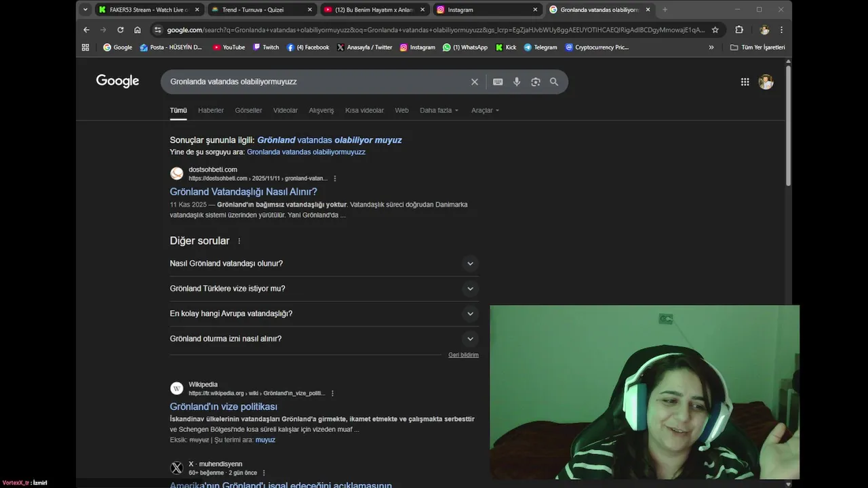Viewport: 868px width, 488px height.
Task: Open the Google bookmark in bookmarks bar
Action: click(117, 47)
